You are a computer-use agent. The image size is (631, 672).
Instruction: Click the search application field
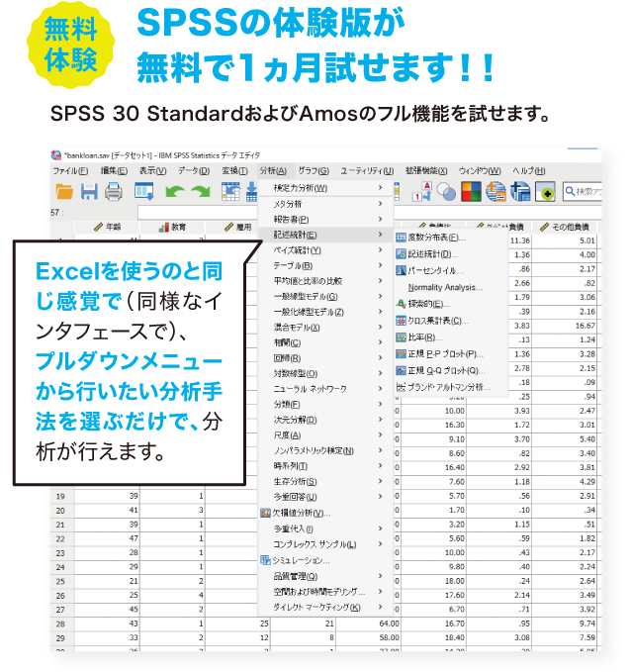pyautogui.click(x=583, y=191)
